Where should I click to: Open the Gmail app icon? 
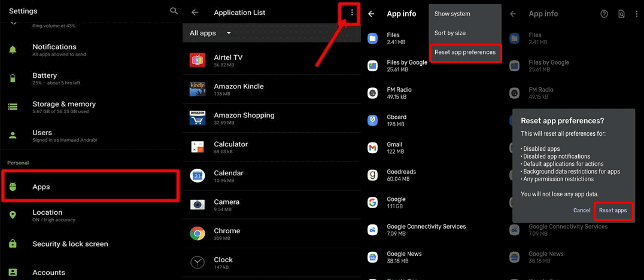[x=372, y=148]
